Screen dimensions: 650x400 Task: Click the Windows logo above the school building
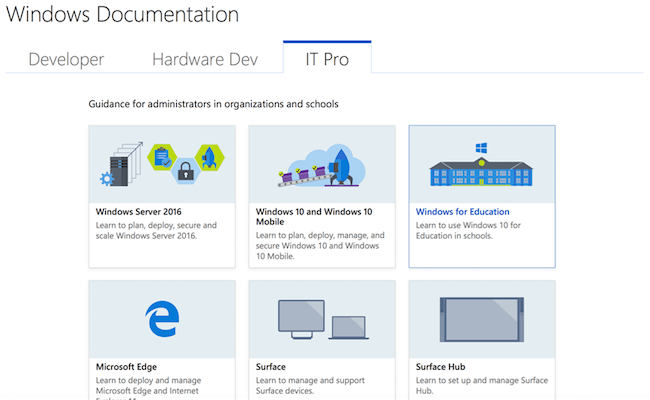point(481,148)
